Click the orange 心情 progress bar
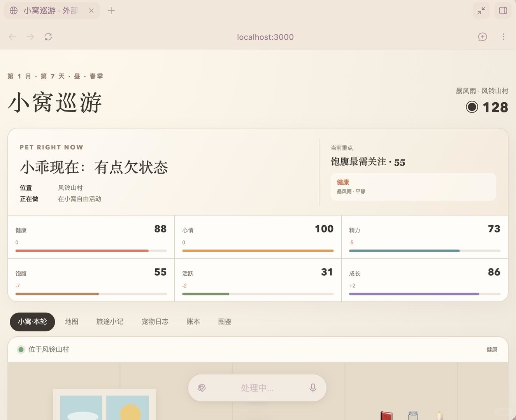This screenshot has height=420, width=516. [258, 251]
